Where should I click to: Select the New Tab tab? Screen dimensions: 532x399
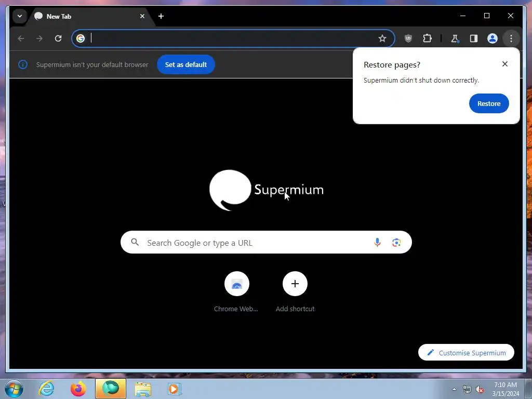[90, 16]
